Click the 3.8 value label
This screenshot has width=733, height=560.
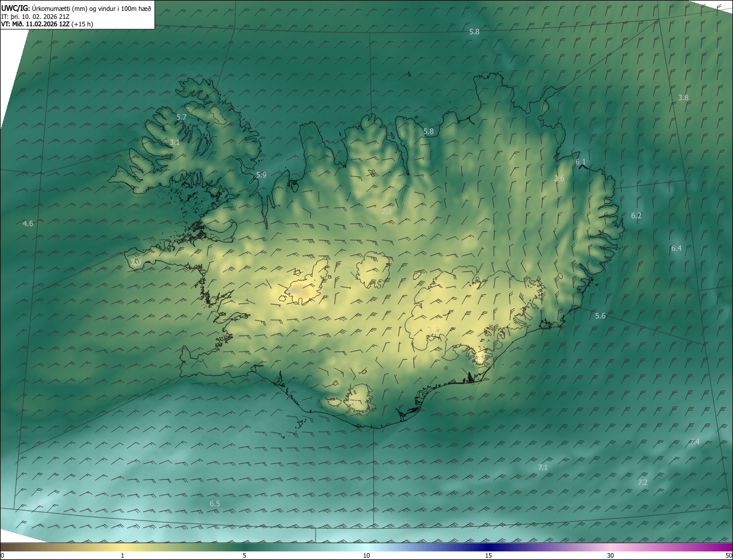[683, 98]
